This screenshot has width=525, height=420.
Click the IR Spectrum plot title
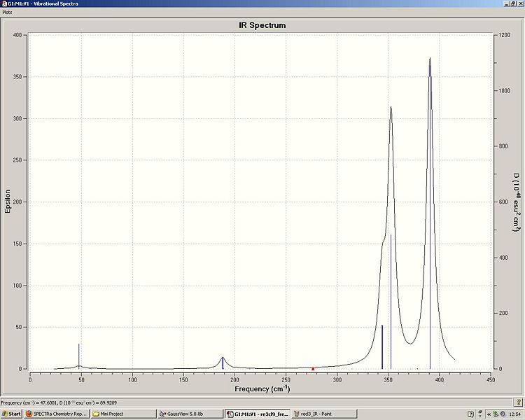[262, 25]
